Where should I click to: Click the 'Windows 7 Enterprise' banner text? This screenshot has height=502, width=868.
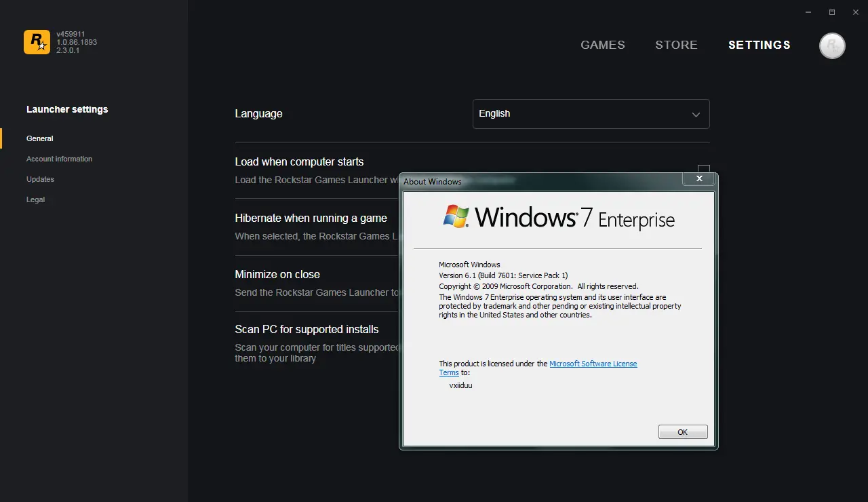(x=574, y=217)
